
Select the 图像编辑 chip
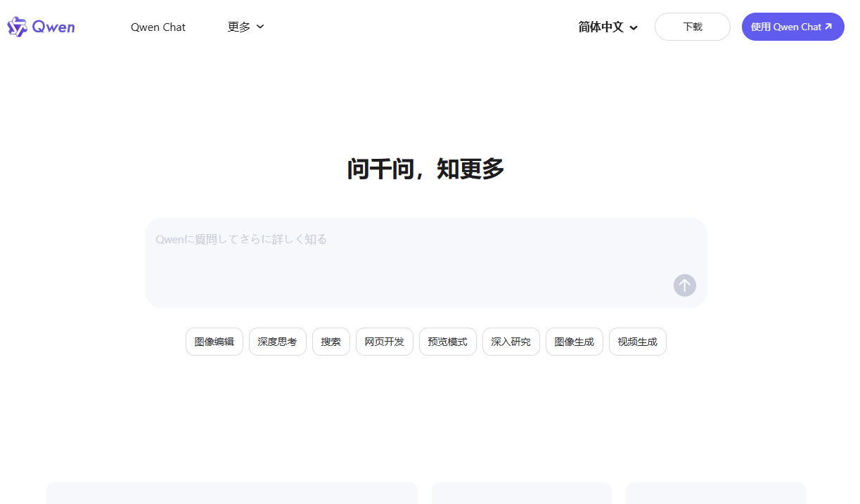coord(214,342)
